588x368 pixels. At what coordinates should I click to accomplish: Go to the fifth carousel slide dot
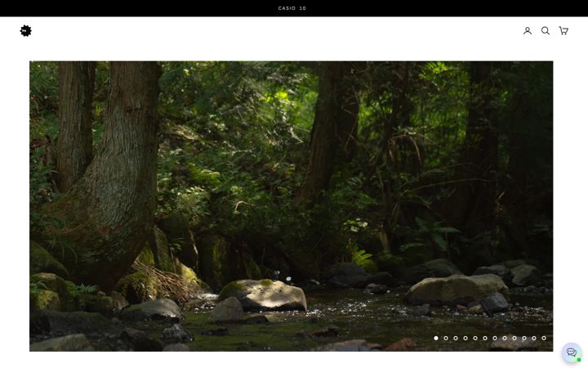[x=475, y=338]
